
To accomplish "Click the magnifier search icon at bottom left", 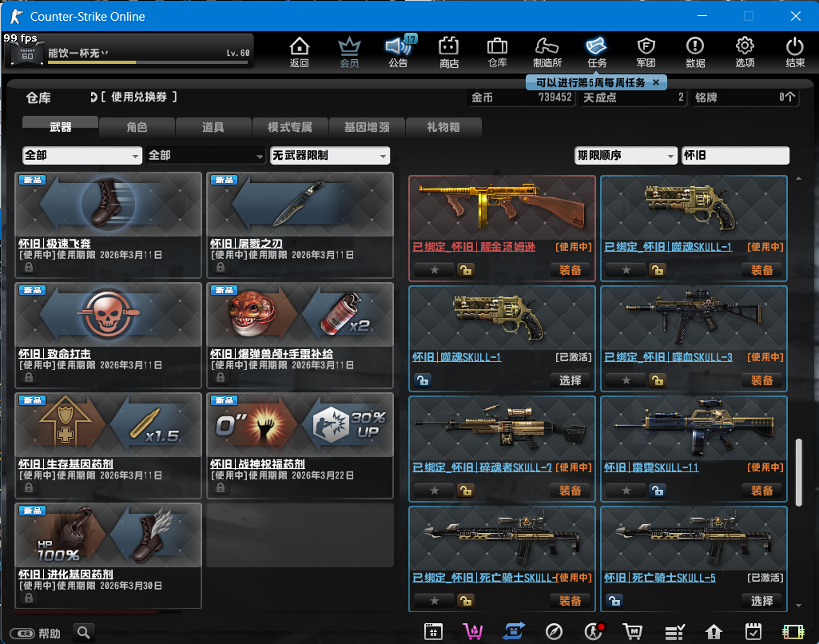I will (x=84, y=633).
